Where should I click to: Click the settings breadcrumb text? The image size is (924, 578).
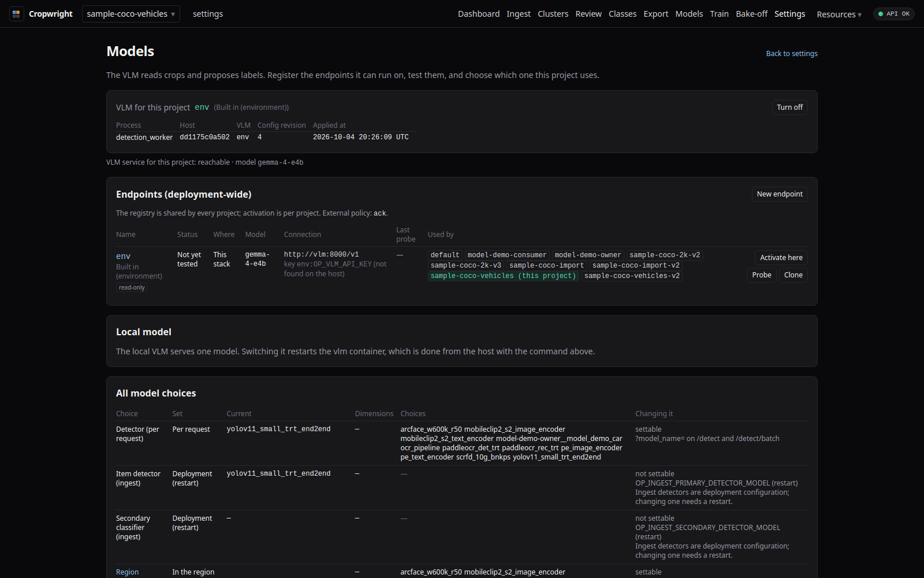pyautogui.click(x=208, y=14)
